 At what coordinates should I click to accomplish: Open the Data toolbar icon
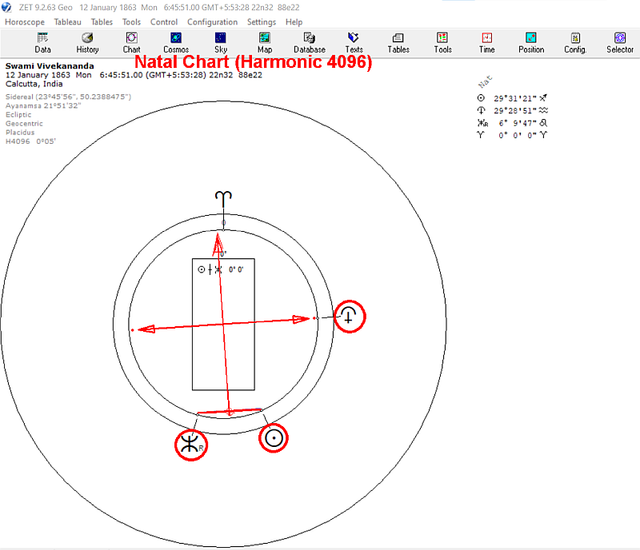42,43
